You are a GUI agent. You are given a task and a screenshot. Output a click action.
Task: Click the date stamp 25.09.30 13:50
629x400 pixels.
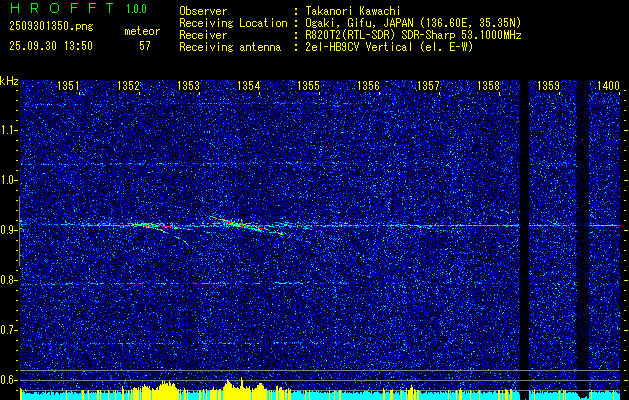coord(51,46)
